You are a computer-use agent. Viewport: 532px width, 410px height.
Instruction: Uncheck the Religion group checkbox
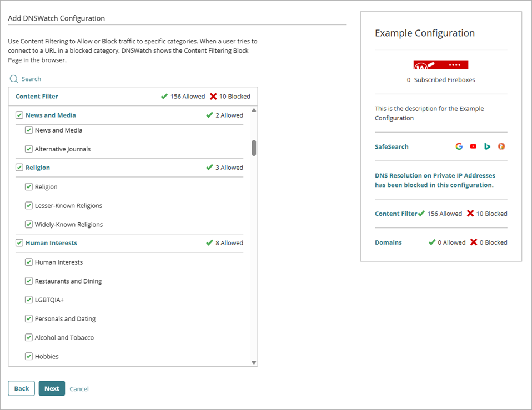tap(19, 168)
